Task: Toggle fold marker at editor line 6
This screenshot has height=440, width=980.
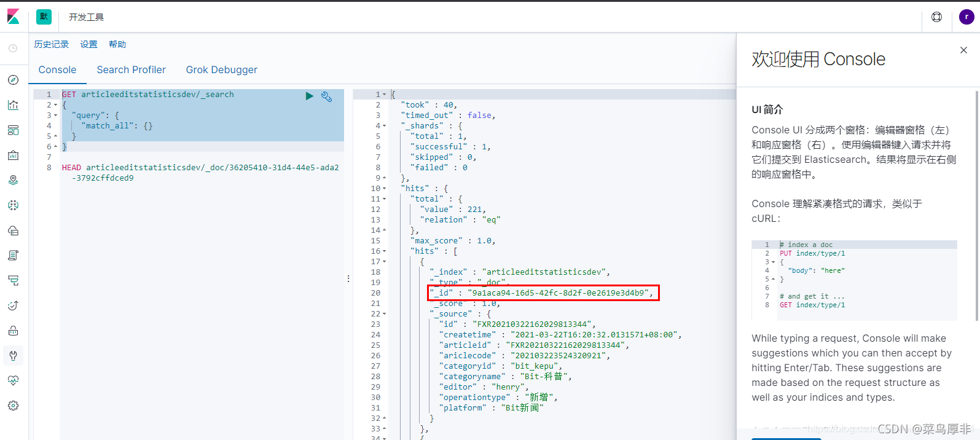Action: [x=55, y=147]
